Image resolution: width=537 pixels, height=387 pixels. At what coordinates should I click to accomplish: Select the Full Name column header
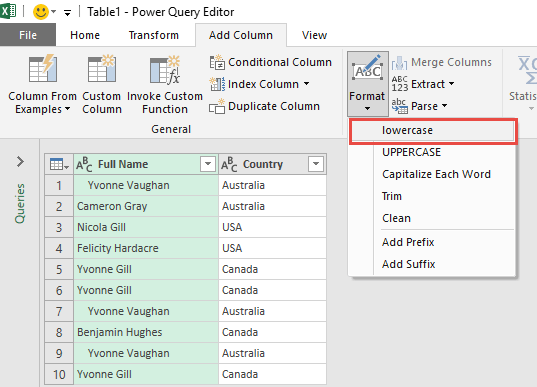[x=146, y=164]
